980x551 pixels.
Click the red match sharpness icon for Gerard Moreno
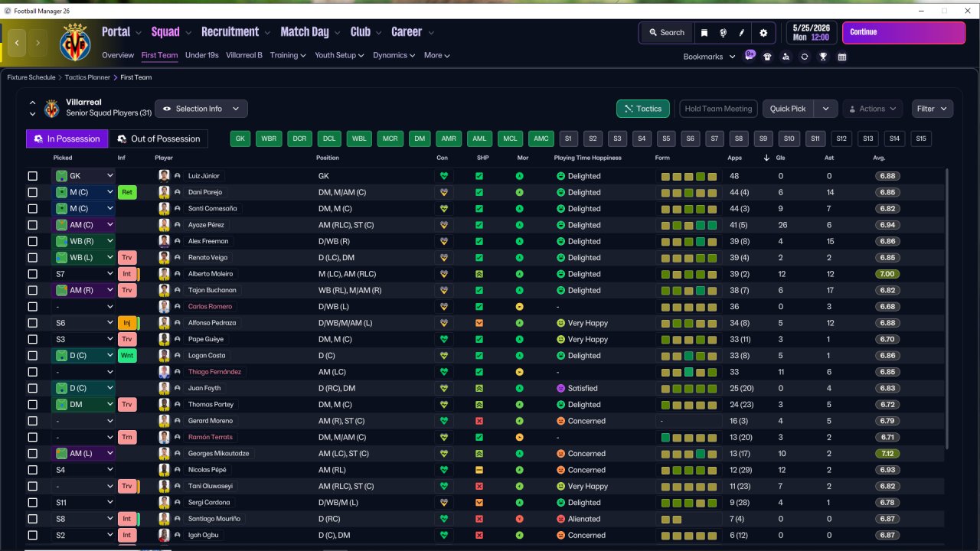pos(479,421)
